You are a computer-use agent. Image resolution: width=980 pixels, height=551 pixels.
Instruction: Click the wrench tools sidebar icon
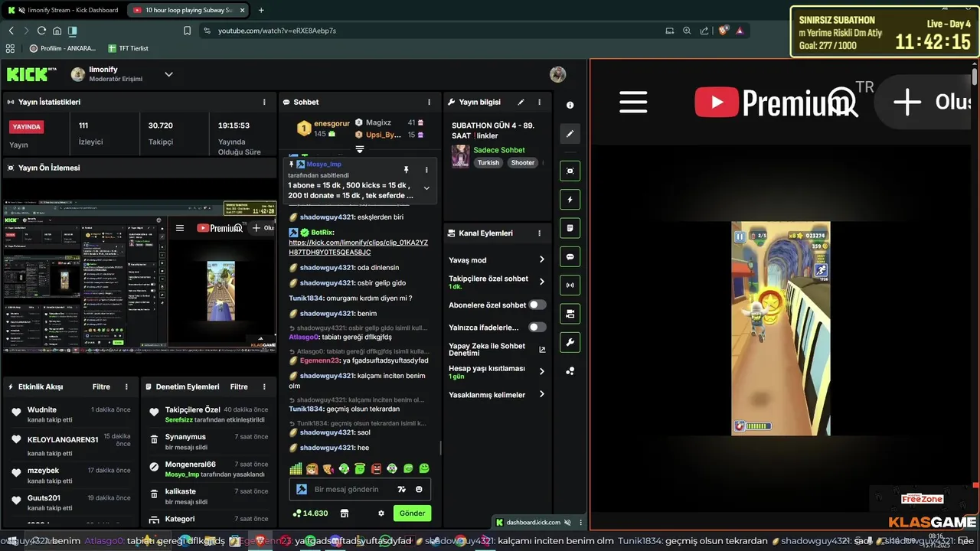pyautogui.click(x=570, y=343)
